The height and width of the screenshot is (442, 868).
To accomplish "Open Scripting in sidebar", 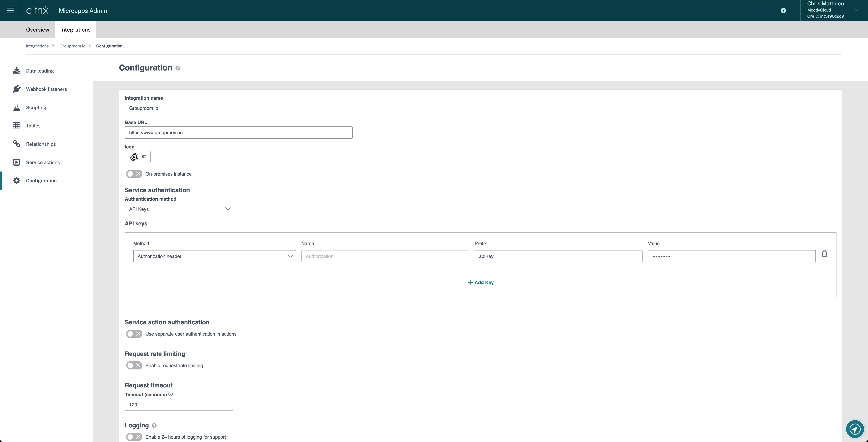I will [36, 107].
